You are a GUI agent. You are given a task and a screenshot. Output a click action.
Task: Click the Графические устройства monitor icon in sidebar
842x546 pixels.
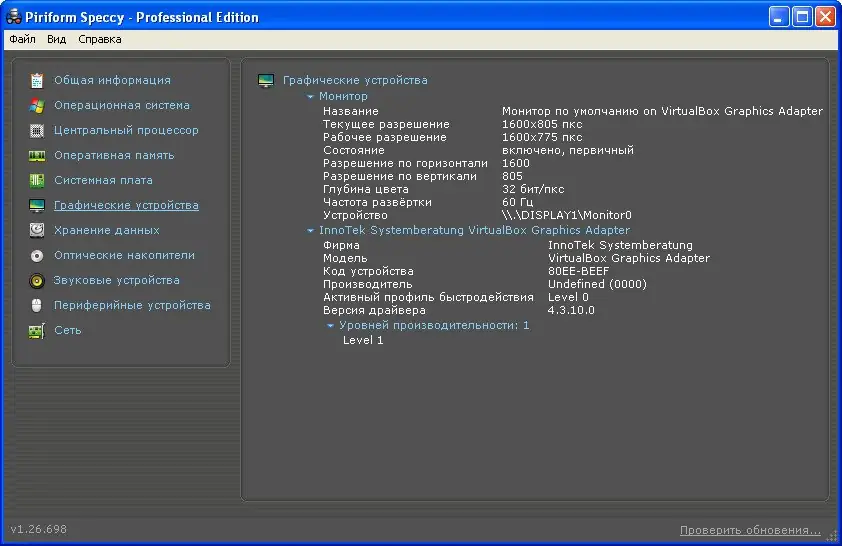pyautogui.click(x=37, y=206)
